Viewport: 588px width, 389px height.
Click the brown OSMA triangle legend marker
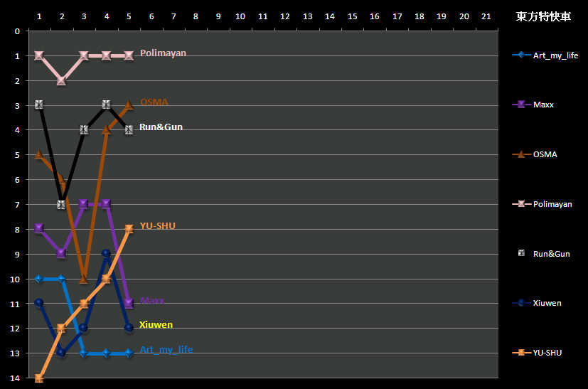coord(520,154)
